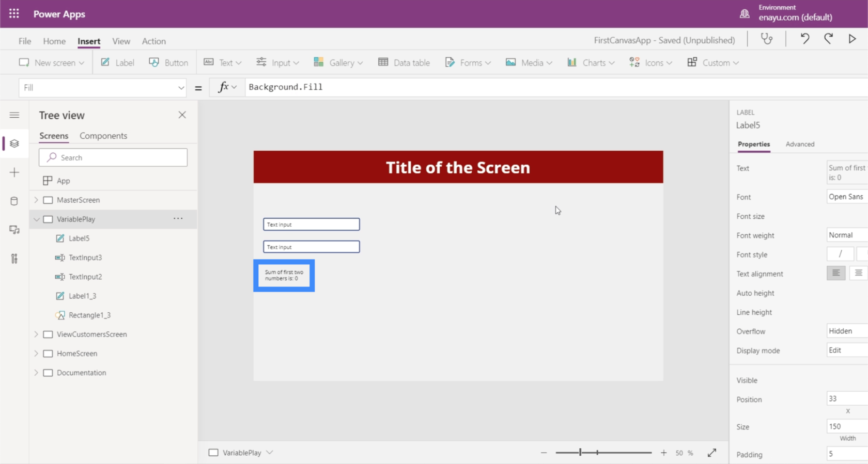The height and width of the screenshot is (464, 868).
Task: Select the App item in tree
Action: pos(63,181)
